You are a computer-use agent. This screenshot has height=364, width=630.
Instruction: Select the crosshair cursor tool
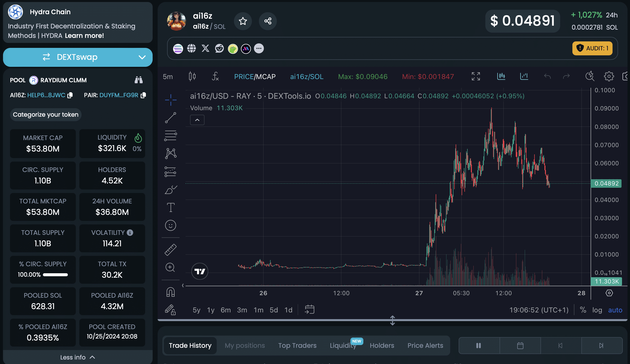[x=171, y=100]
